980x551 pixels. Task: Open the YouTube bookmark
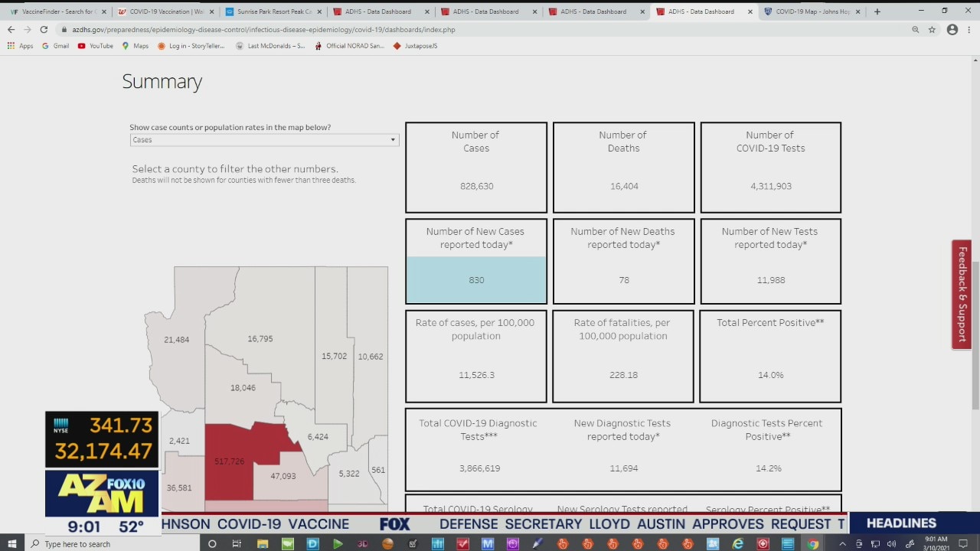(96, 46)
